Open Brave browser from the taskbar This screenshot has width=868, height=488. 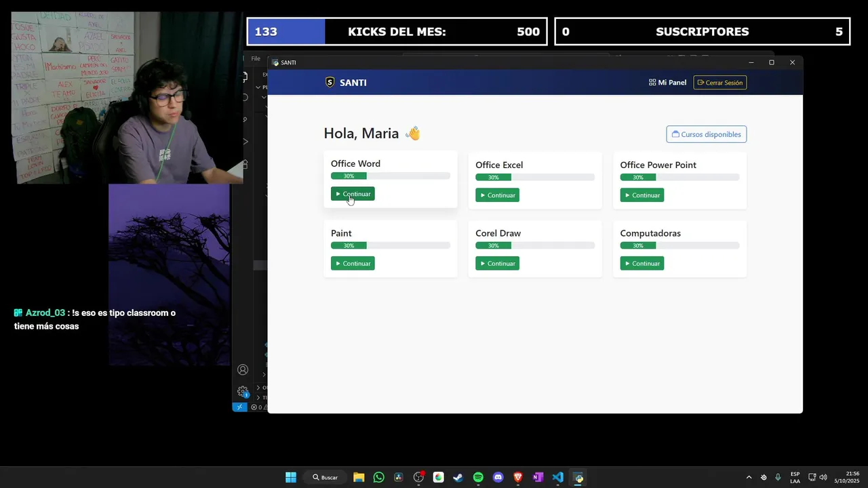tap(518, 477)
